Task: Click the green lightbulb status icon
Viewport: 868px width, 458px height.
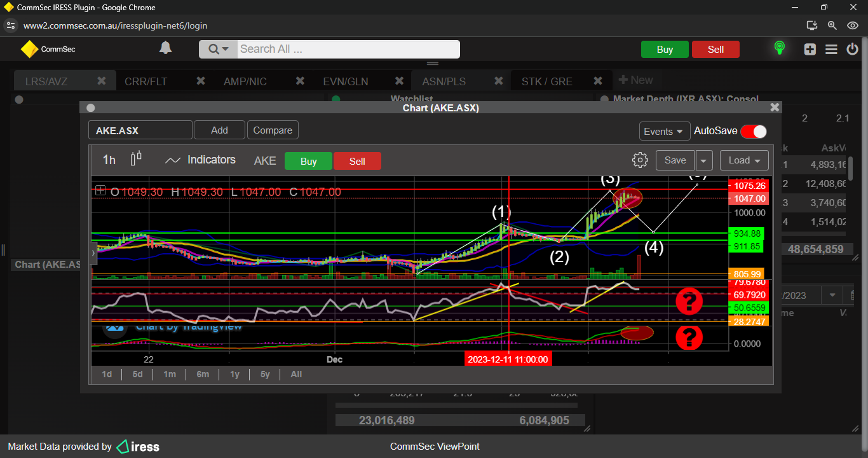Action: (779, 48)
